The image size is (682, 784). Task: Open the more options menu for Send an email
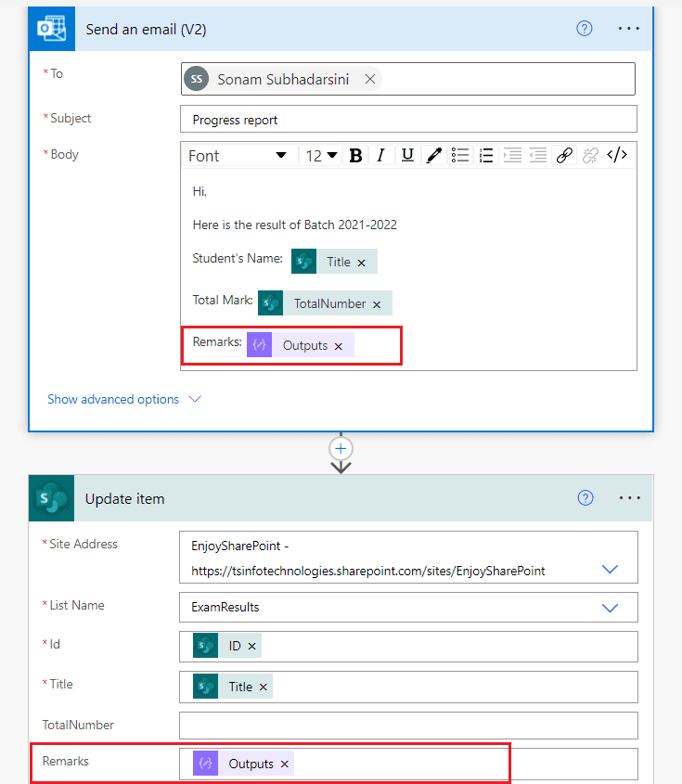[628, 29]
